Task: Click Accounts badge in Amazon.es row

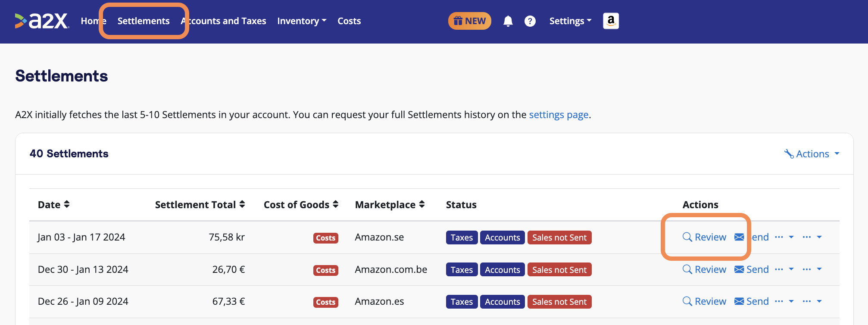Action: coord(502,302)
